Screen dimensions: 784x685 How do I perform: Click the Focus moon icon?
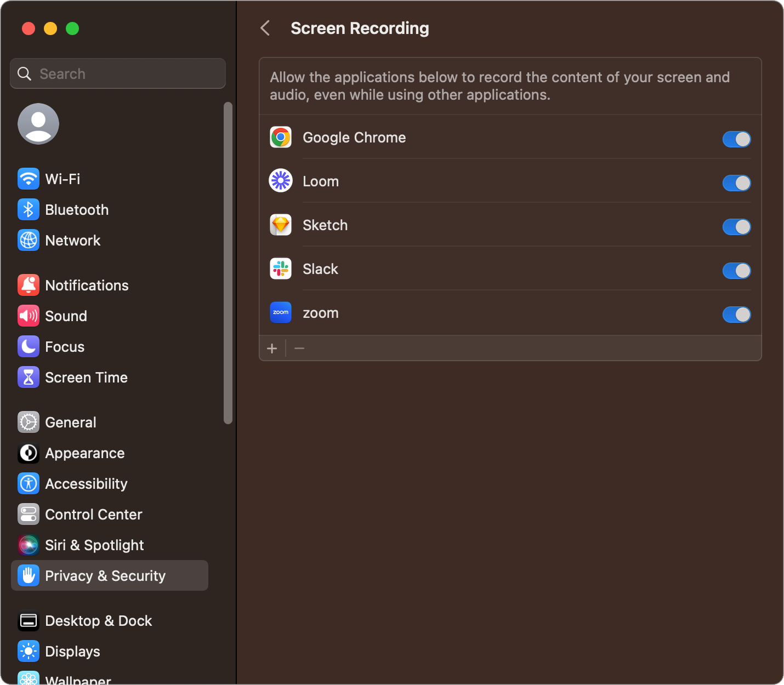click(x=29, y=346)
